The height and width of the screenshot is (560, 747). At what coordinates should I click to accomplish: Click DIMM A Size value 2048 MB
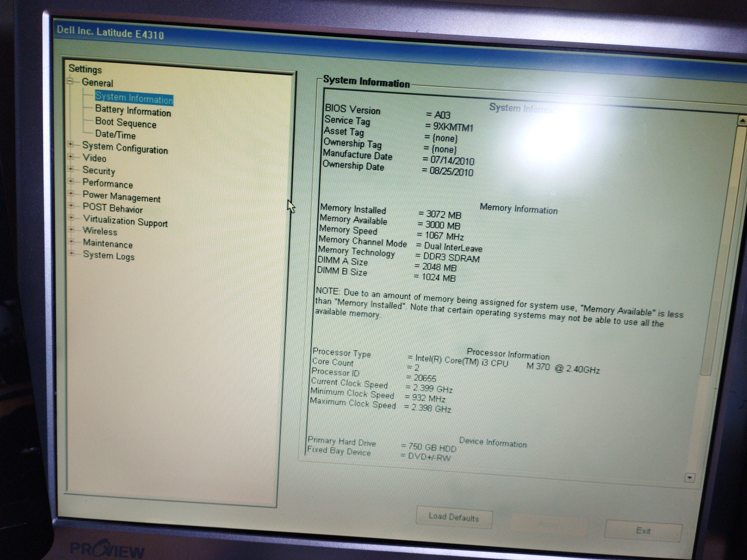pos(439,267)
